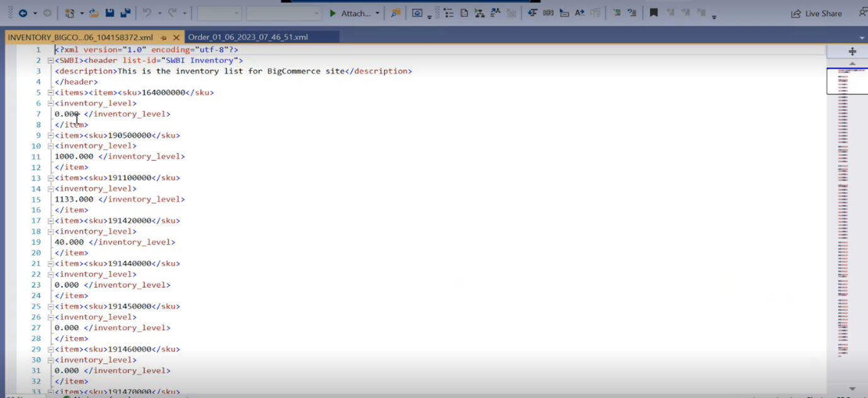Click the previous bookmark icon
868x398 pixels.
(670, 13)
